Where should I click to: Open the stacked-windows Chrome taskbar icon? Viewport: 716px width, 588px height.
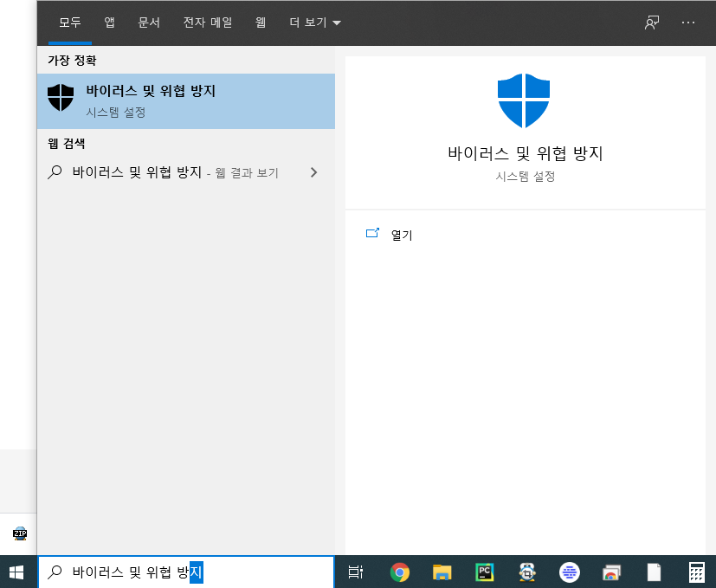click(x=611, y=572)
